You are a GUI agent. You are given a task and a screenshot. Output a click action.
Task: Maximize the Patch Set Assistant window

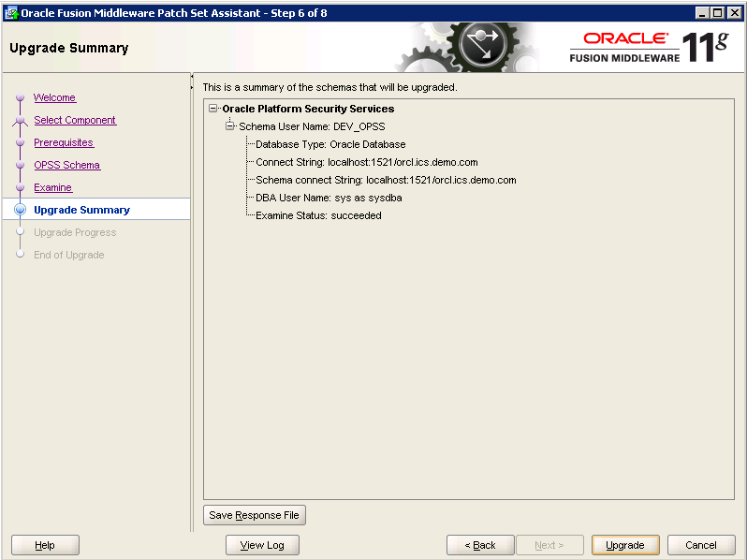click(x=718, y=13)
